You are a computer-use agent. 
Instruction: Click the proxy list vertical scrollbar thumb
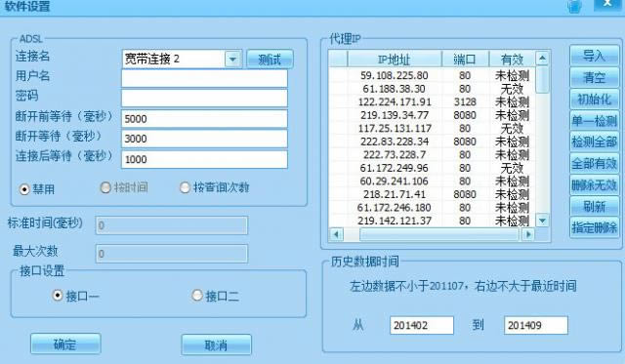click(542, 80)
